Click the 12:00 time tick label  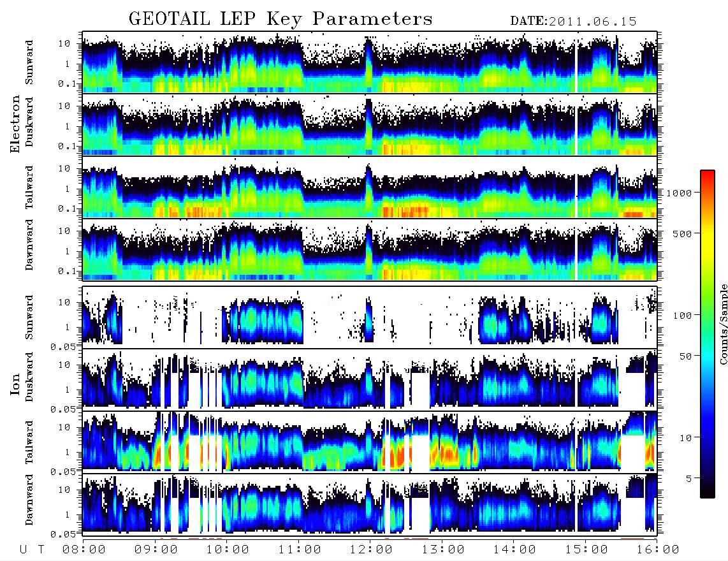pyautogui.click(x=371, y=550)
